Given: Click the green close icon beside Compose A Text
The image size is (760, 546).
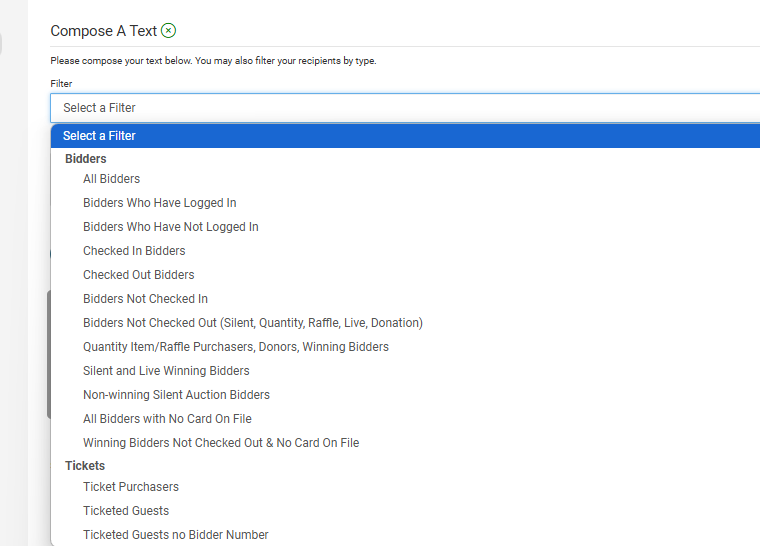Looking at the screenshot, I should click(x=168, y=31).
